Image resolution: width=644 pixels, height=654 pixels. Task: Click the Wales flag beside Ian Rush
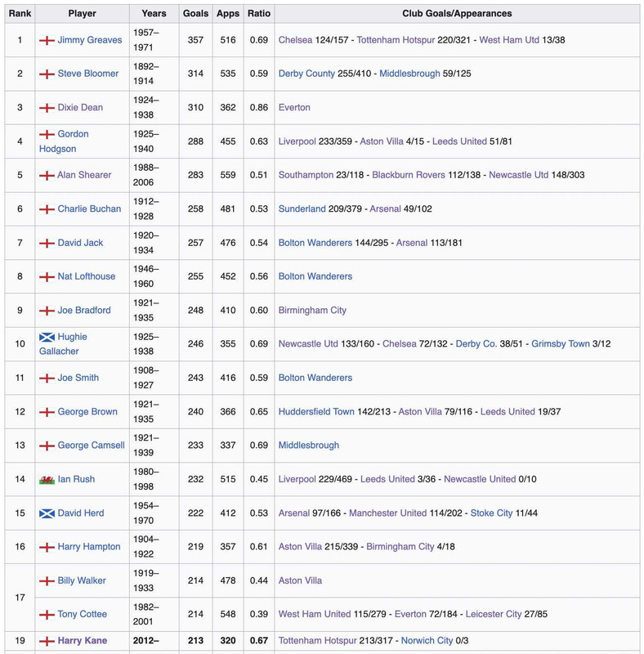(47, 480)
